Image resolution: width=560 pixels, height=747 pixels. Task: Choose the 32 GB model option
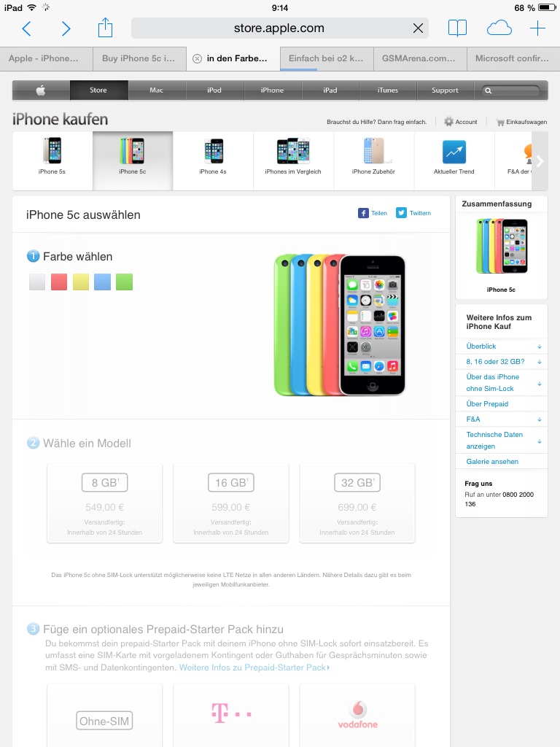click(357, 503)
